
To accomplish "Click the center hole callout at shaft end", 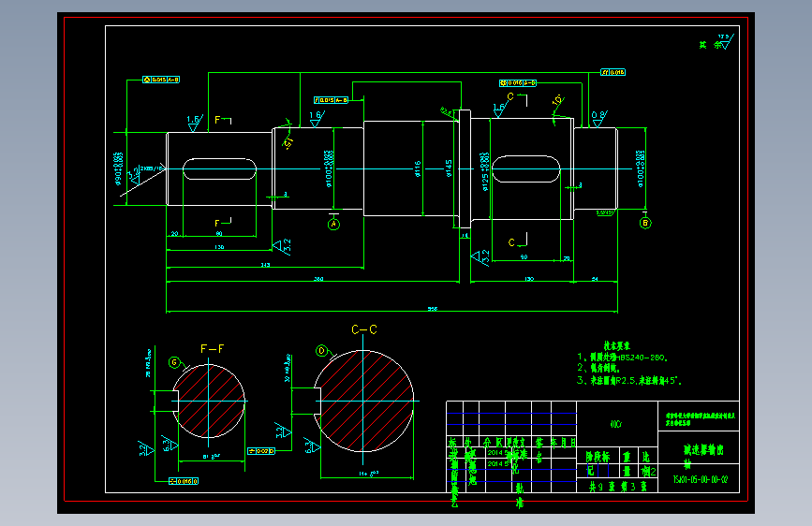I will coord(152,168).
